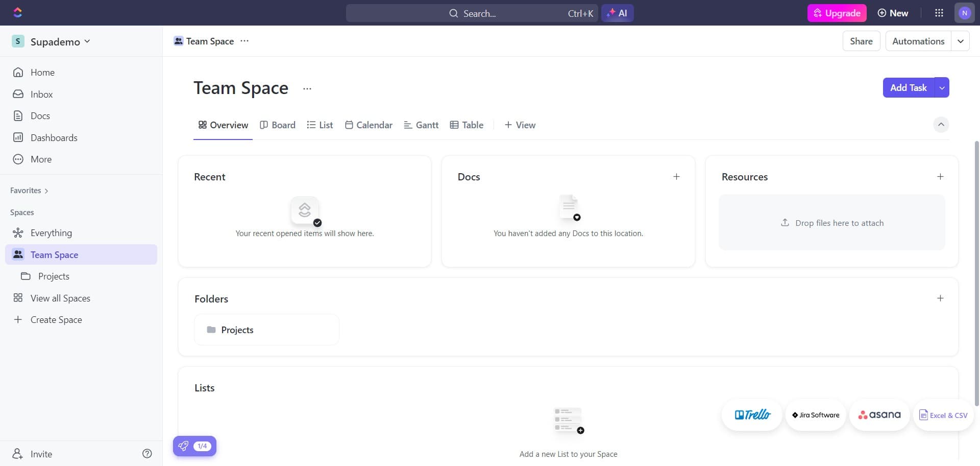Open the AI assistant button

coord(617,13)
